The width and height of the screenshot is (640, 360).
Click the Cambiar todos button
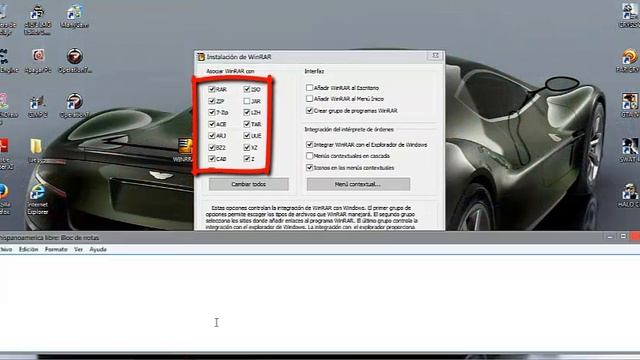point(249,184)
